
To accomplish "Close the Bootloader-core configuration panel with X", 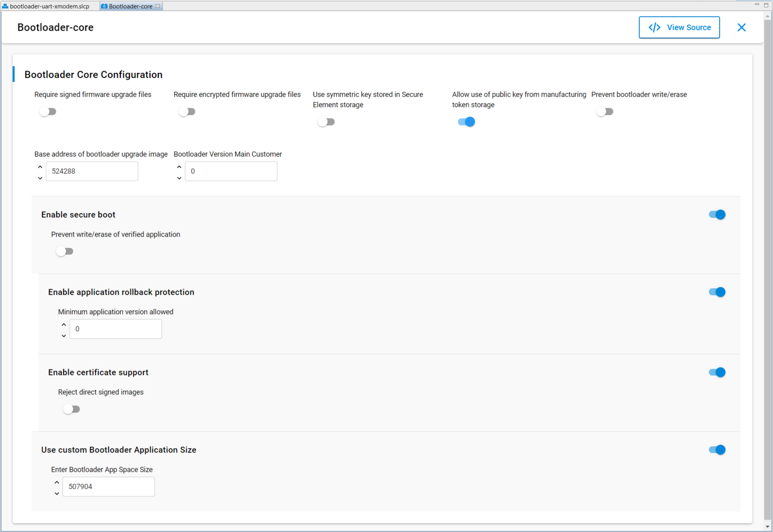I will click(741, 28).
